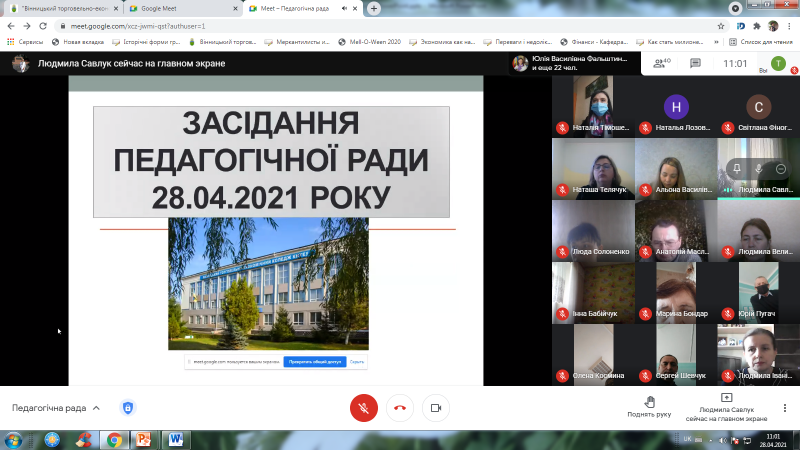This screenshot has width=800, height=450.
Task: Open Windows Start menu
Action: (13, 440)
